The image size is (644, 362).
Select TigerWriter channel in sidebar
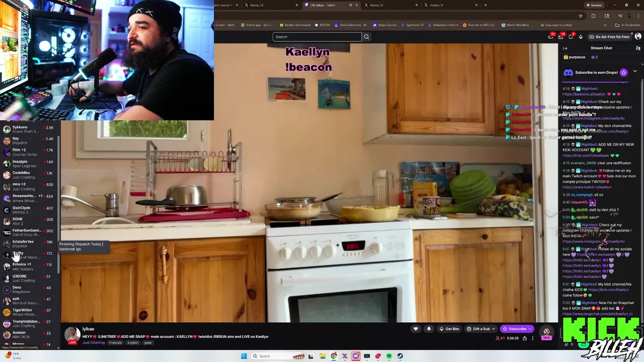coord(29,312)
